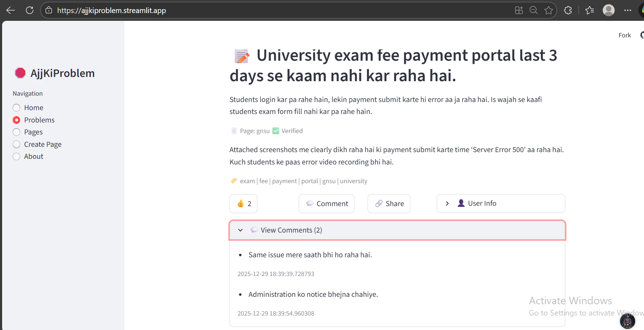The image size is (644, 330).
Task: Click the zoom magnifier icon in address bar
Action: tap(533, 10)
